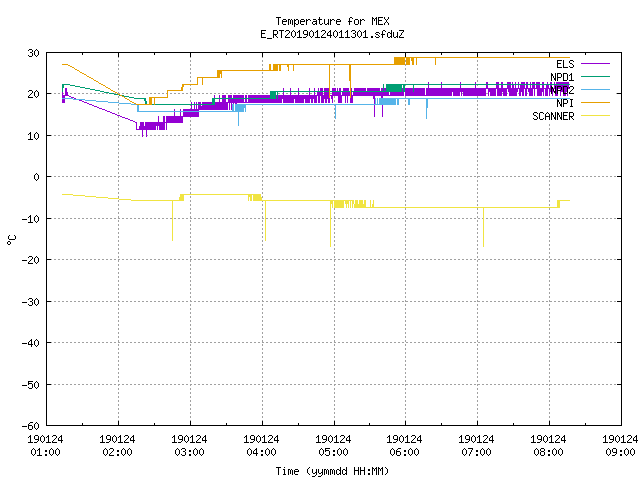
Task: Click the x-axis label 190124 02:00
Action: pyautogui.click(x=117, y=446)
